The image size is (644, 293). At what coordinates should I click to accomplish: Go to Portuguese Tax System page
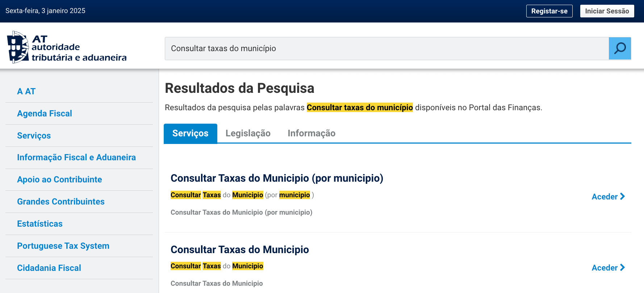point(63,246)
